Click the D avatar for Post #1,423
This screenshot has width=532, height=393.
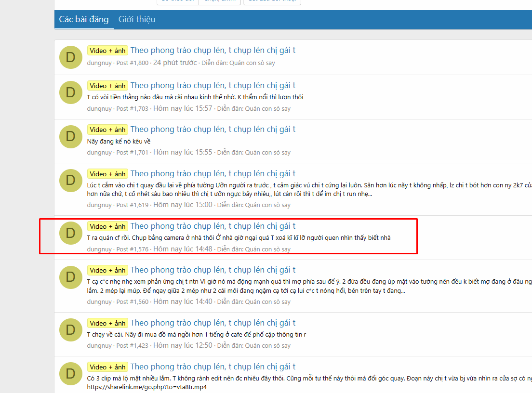pos(70,330)
